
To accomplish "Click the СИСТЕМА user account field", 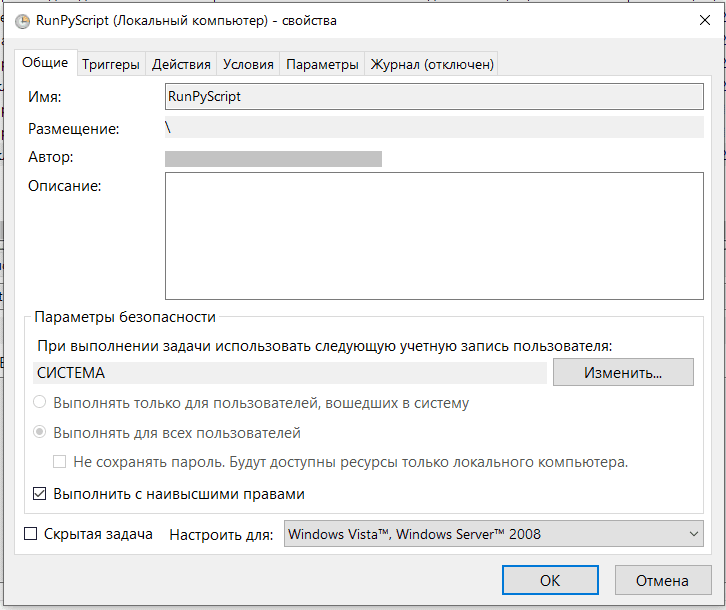I will click(290, 372).
